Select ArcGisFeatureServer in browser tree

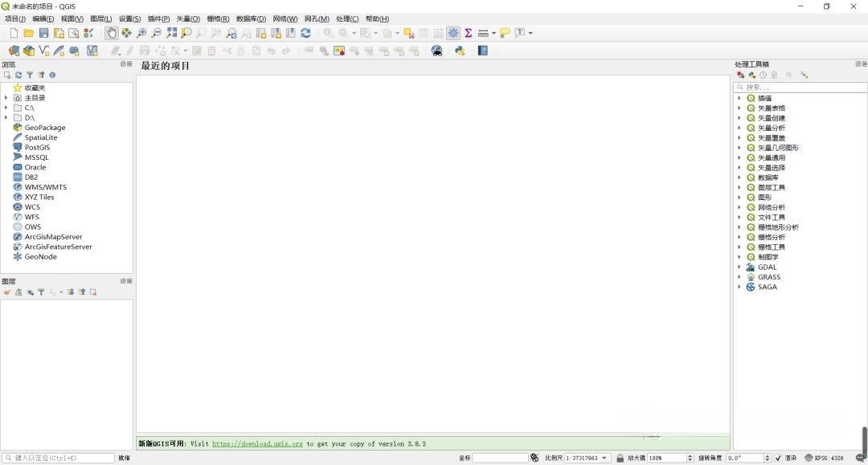(58, 247)
